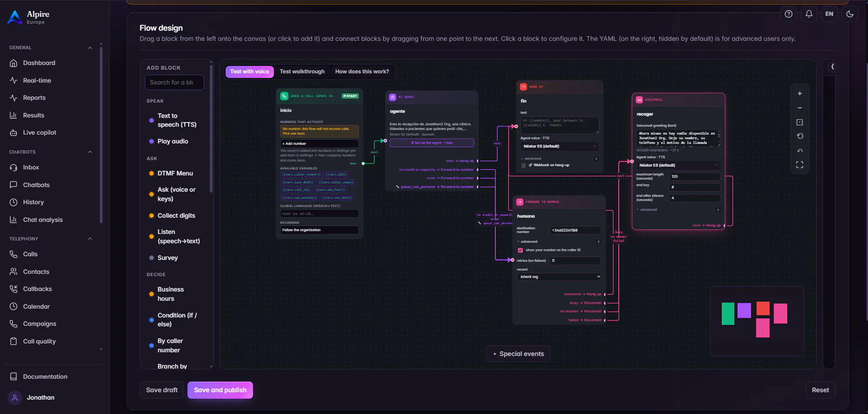The width and height of the screenshot is (868, 414).
Task: Go to the Chatbots section
Action: point(36,185)
